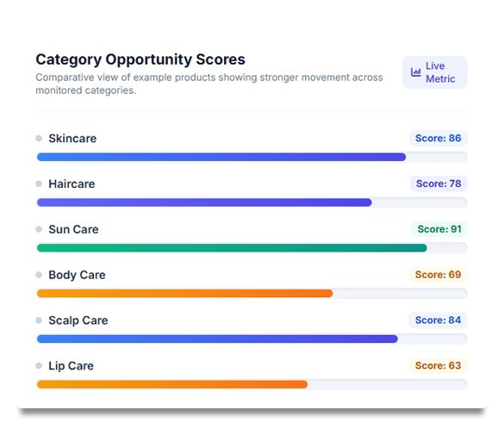The width and height of the screenshot is (504, 435).
Task: Open the Score: 86 badge
Action: tap(439, 138)
